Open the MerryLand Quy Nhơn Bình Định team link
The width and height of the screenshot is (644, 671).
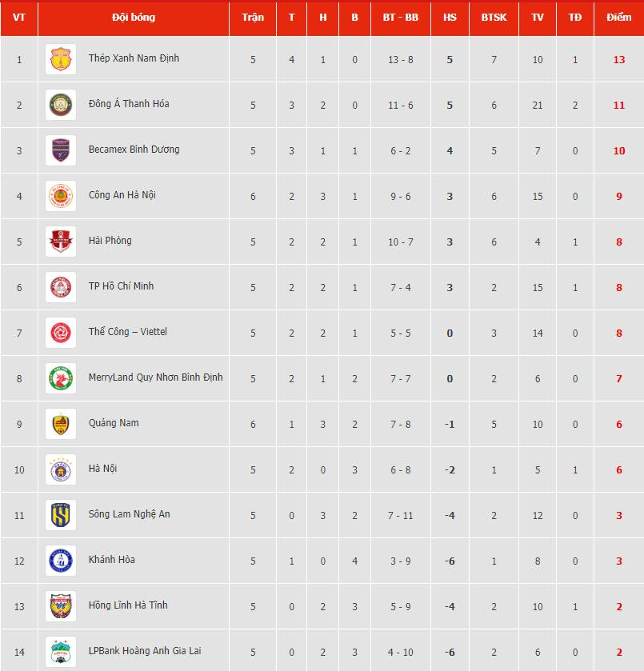(x=155, y=377)
